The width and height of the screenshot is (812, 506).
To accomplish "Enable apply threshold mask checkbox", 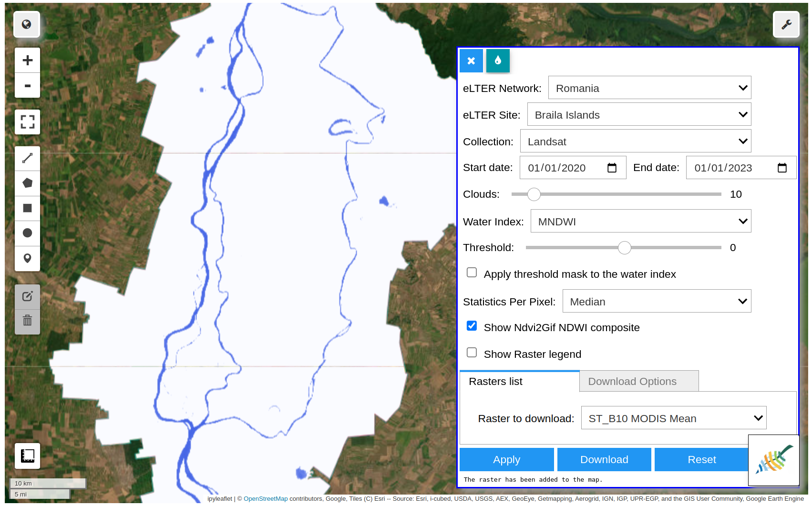I will coord(472,273).
